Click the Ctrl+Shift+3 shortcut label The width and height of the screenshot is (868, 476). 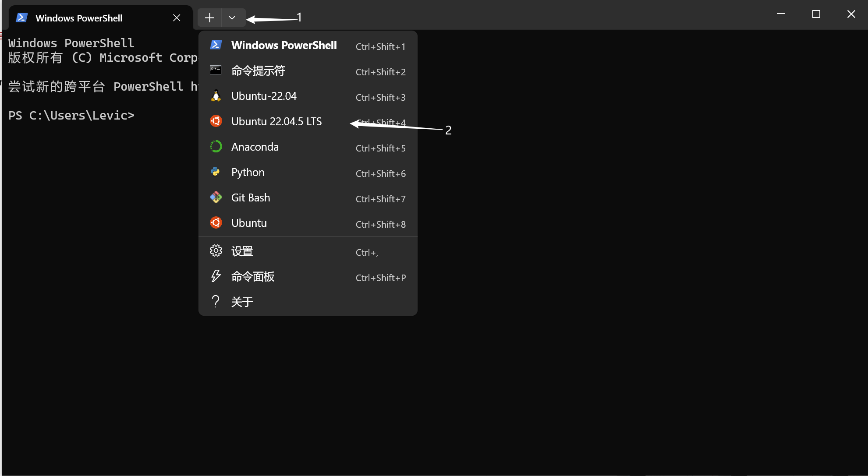pos(380,97)
